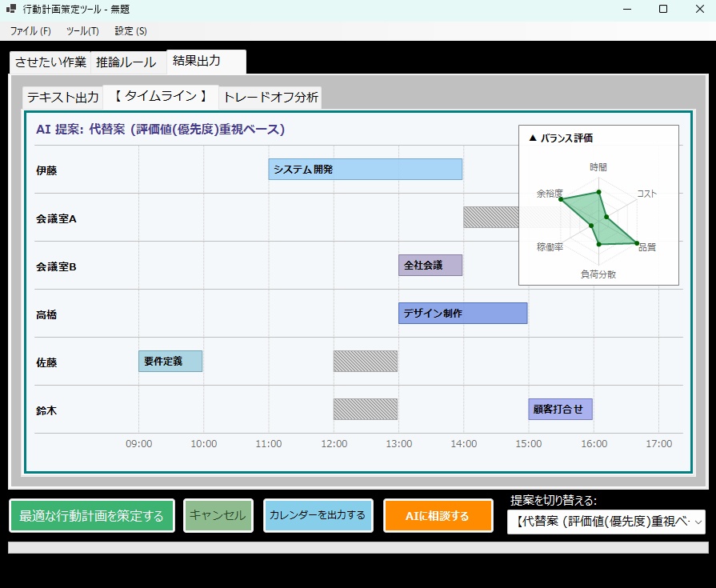The height and width of the screenshot is (588, 716).
Task: Click the 会議室A row label
Action: (56, 218)
